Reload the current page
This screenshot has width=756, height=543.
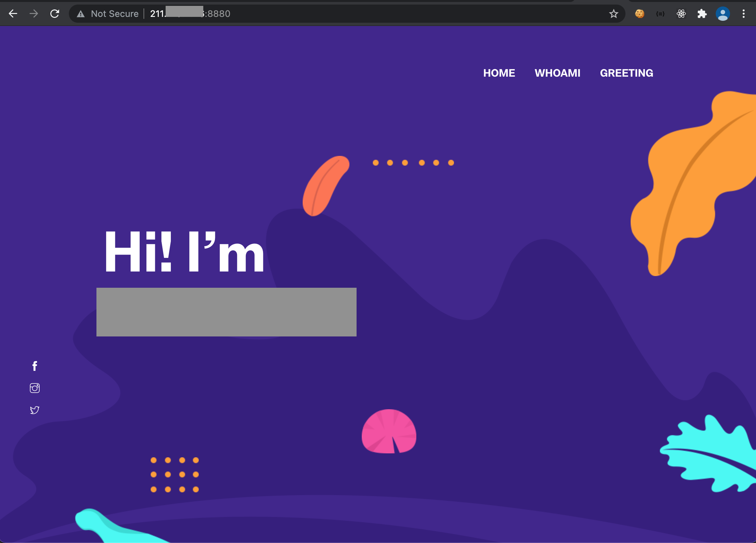click(55, 14)
